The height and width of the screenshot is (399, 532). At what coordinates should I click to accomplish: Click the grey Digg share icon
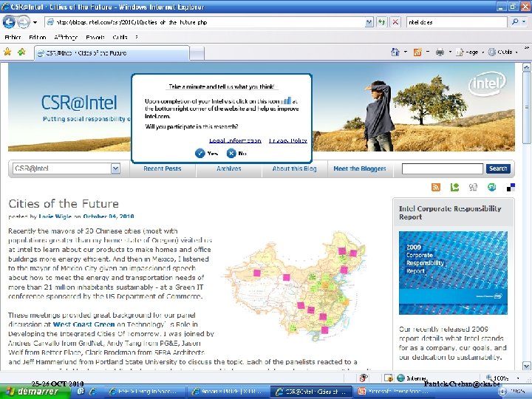473,187
